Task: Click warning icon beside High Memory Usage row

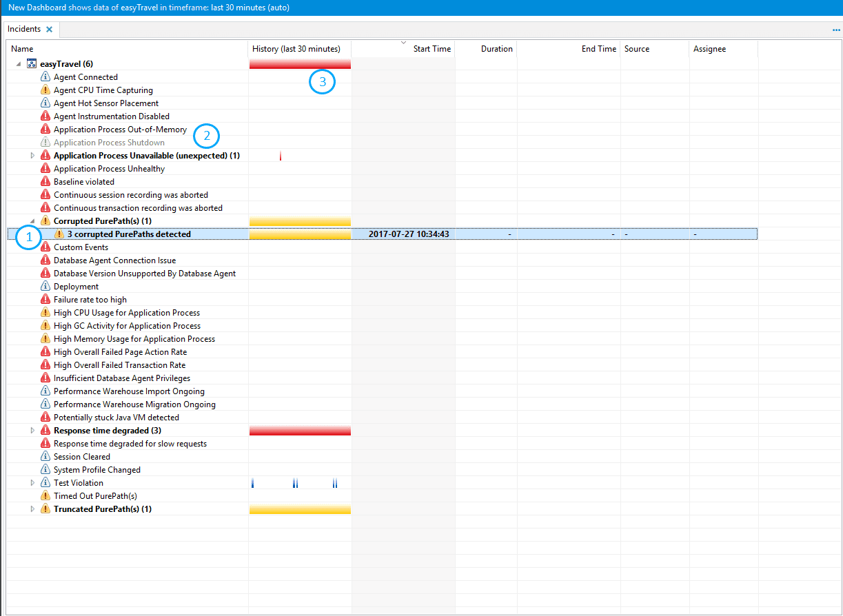Action: (x=45, y=339)
